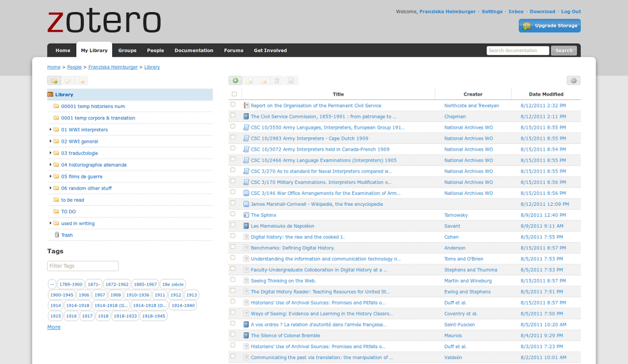Click the add to collection toolbar icon
Viewport: 628px width, 364px height.
(249, 81)
